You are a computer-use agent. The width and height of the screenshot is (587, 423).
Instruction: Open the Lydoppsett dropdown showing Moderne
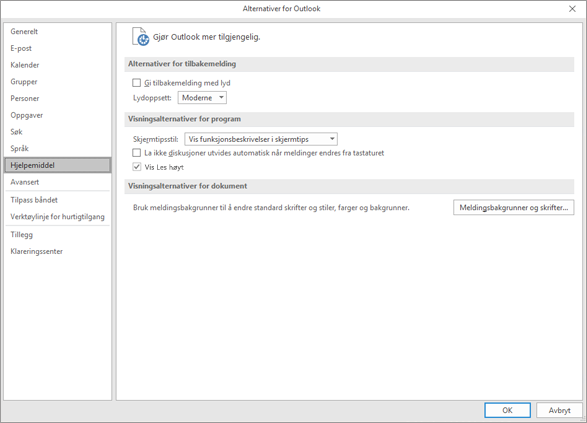click(202, 98)
